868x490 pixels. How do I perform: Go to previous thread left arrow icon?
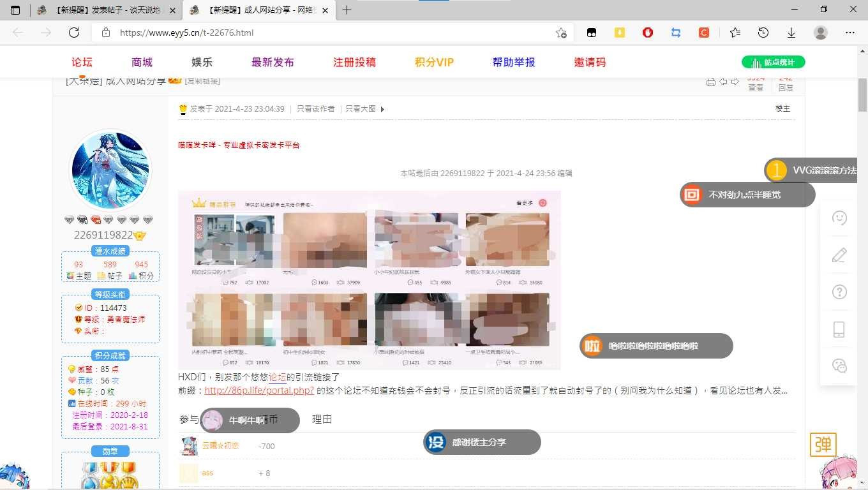coord(723,82)
